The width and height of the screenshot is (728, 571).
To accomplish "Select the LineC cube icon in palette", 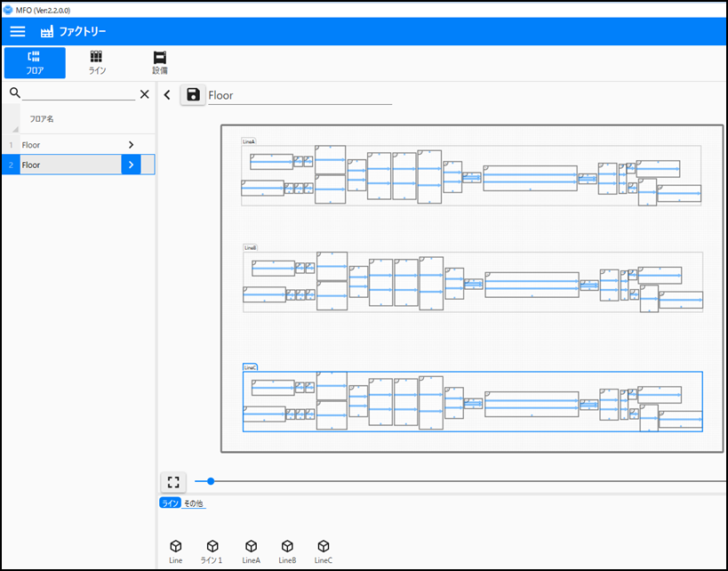I will [x=324, y=546].
